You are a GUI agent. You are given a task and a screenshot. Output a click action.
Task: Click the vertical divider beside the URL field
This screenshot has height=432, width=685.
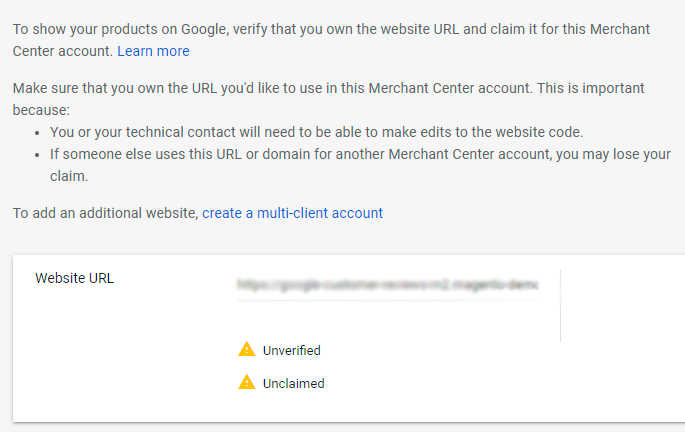click(560, 305)
